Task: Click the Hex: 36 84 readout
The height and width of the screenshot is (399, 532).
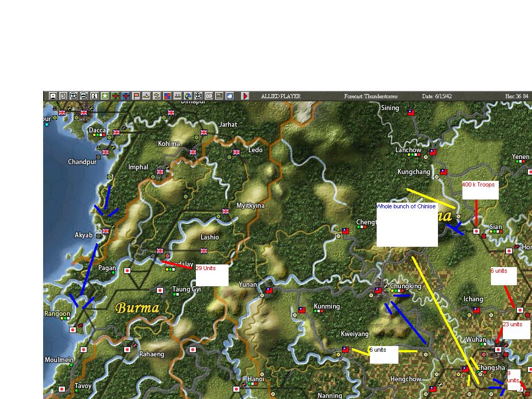Action: click(x=517, y=96)
